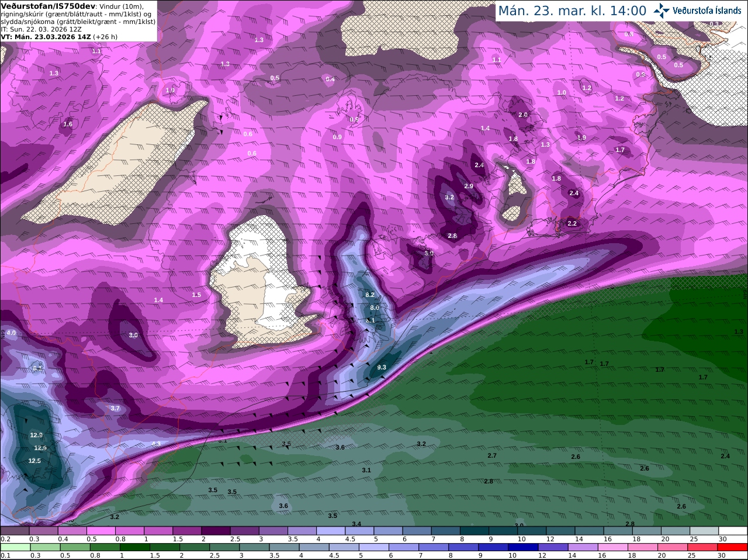This screenshot has width=748, height=560.
Task: Select the date header Mán. 23. mar. kl. 14:00
Action: click(x=572, y=11)
